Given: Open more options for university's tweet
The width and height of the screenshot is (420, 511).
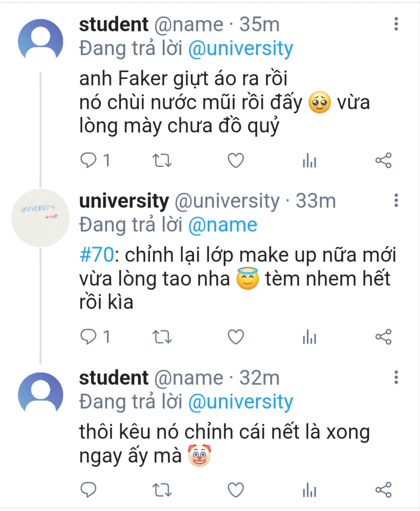Looking at the screenshot, I should click(396, 200).
